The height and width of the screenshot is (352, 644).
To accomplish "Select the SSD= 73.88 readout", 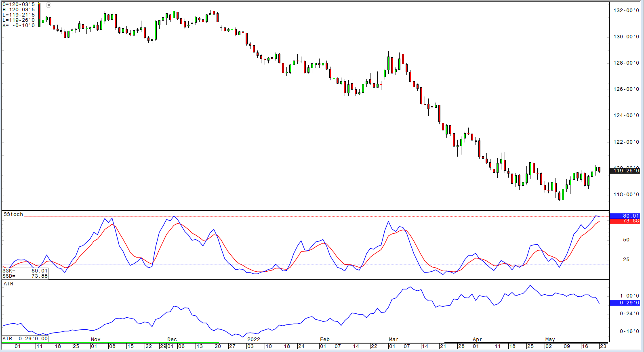I will tap(25, 276).
